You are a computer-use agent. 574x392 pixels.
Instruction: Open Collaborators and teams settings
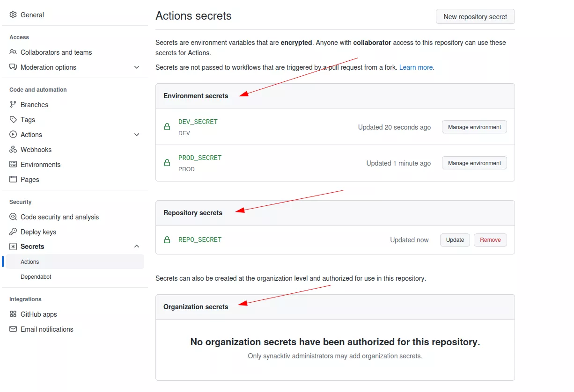coord(56,52)
